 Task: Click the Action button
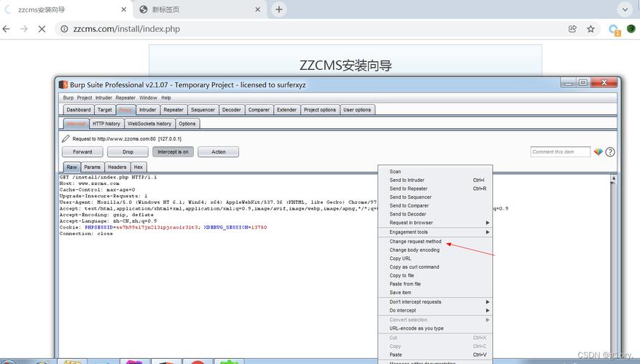click(x=219, y=152)
